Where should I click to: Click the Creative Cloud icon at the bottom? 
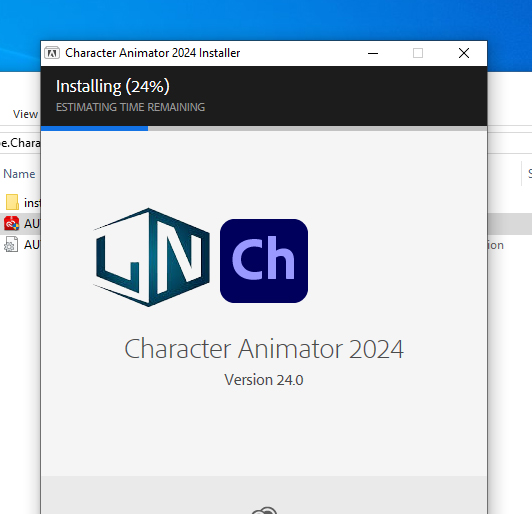tap(264, 510)
